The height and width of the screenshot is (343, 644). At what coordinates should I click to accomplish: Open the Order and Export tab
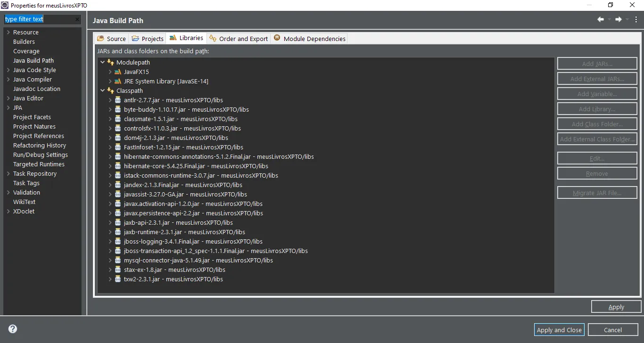pyautogui.click(x=239, y=39)
